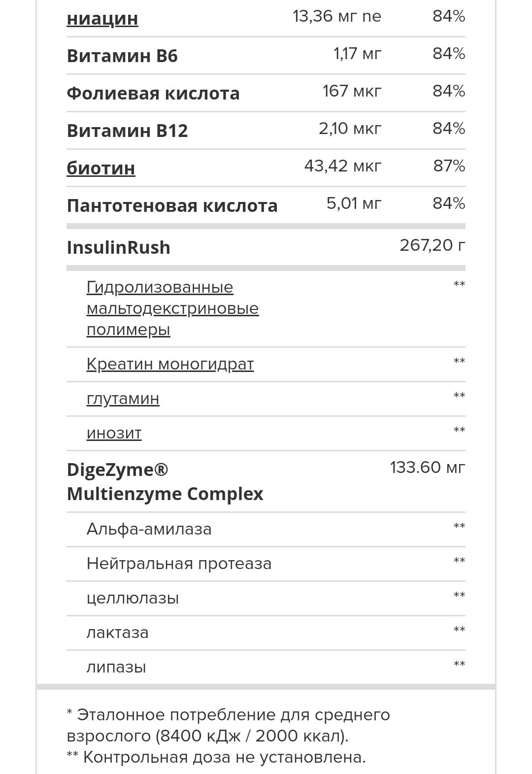Open the ниацин link

click(102, 19)
